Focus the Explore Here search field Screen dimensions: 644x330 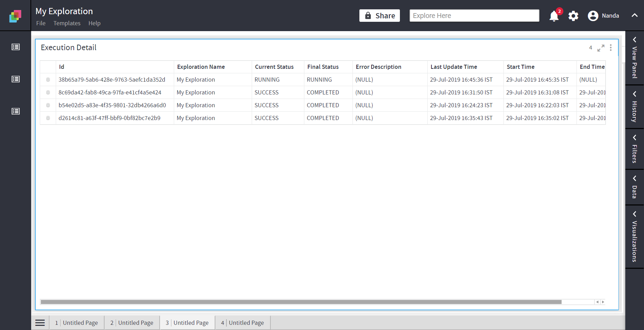click(474, 16)
